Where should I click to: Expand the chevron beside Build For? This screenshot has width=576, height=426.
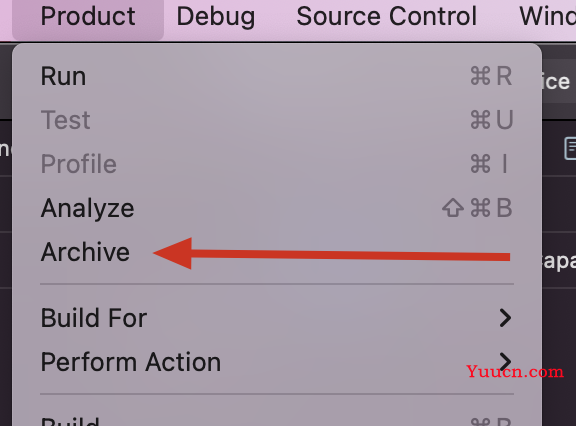click(505, 318)
